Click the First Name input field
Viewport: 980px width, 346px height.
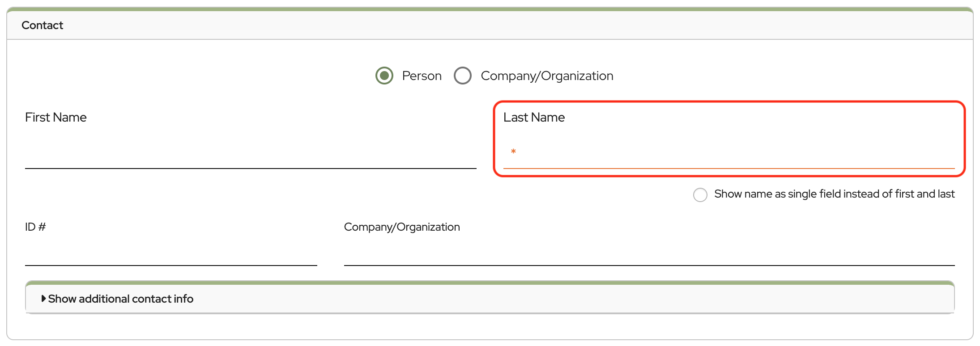[251, 153]
